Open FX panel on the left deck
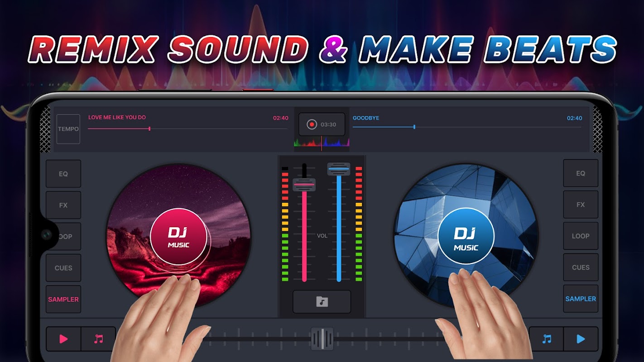This screenshot has height=362, width=644. tap(63, 205)
